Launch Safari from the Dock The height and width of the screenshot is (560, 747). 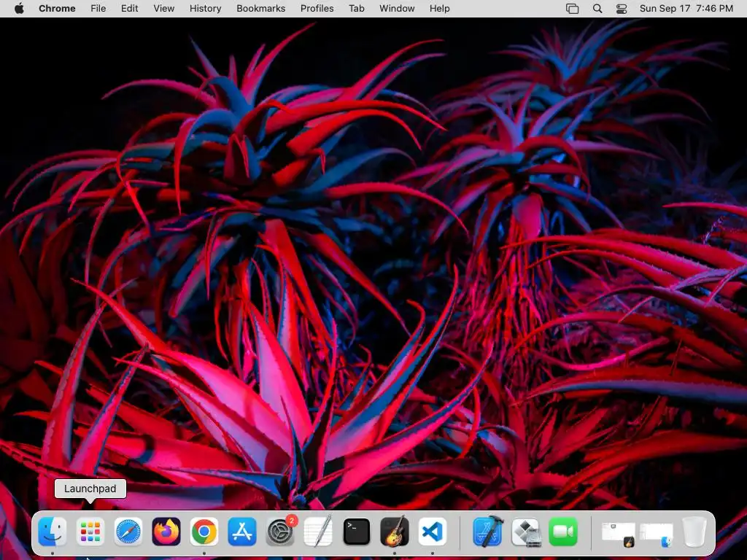[128, 532]
